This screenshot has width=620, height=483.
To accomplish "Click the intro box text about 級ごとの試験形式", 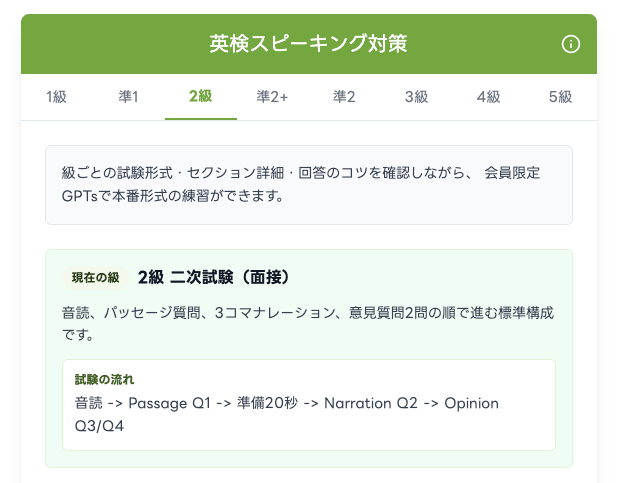I will 301,184.
